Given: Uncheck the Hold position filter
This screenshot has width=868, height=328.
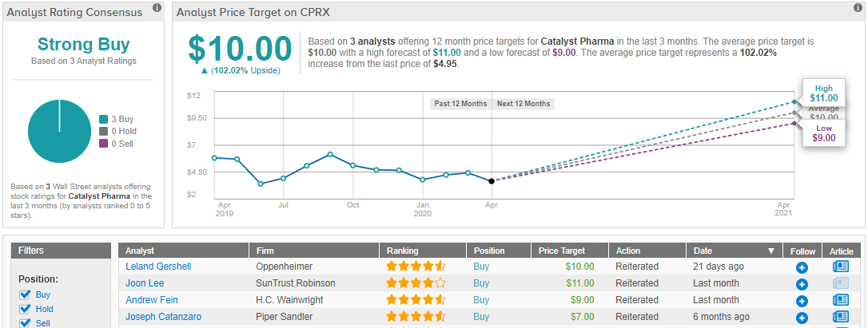Looking at the screenshot, I should point(25,309).
